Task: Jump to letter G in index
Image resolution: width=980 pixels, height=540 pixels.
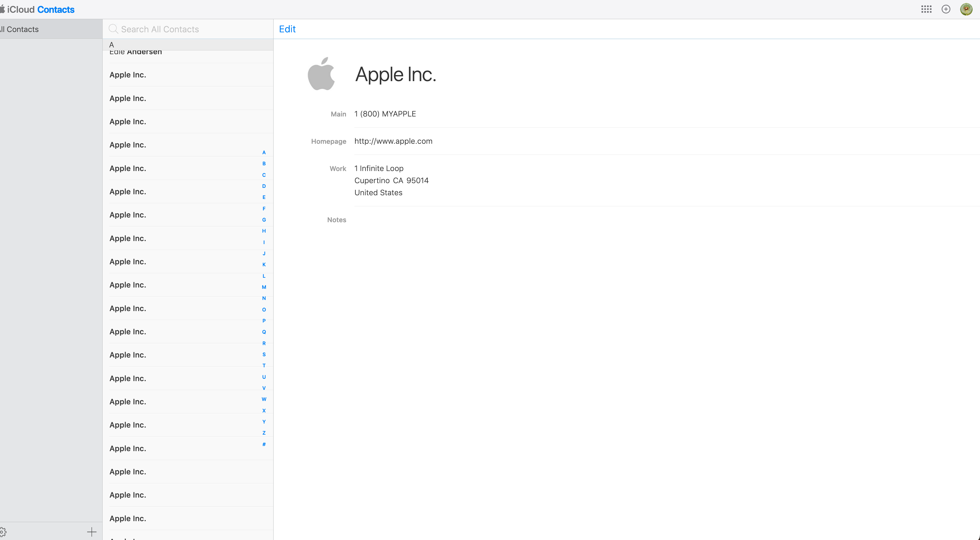Action: (264, 220)
